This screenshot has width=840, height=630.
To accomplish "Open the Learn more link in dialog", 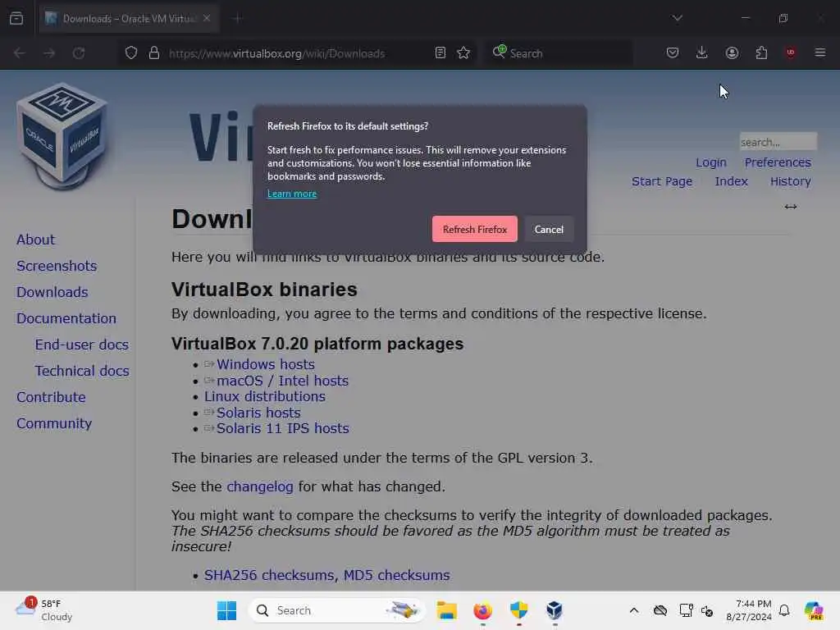I will click(292, 194).
